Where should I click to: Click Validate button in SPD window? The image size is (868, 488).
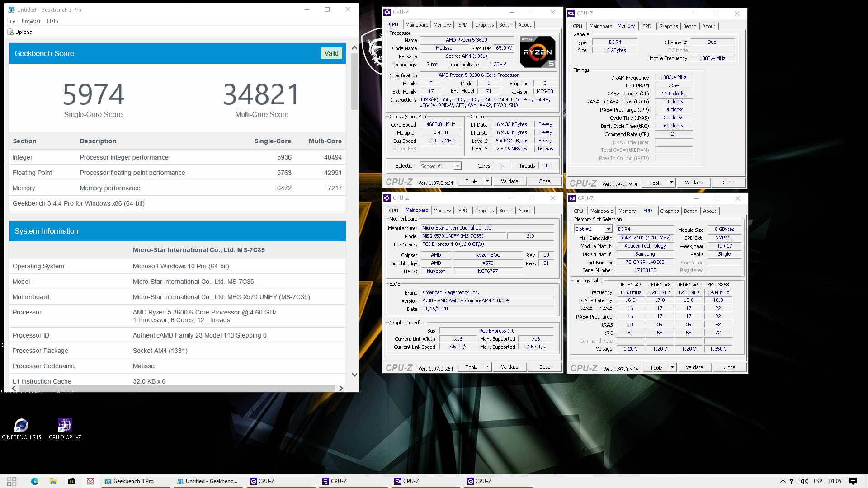(694, 367)
